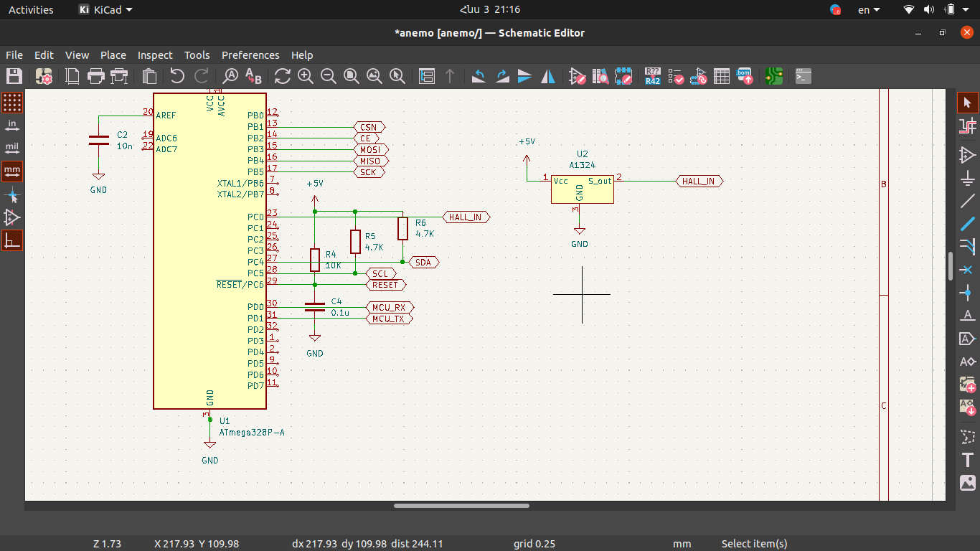This screenshot has height=551, width=980.
Task: Open the Place menu
Action: (x=113, y=55)
